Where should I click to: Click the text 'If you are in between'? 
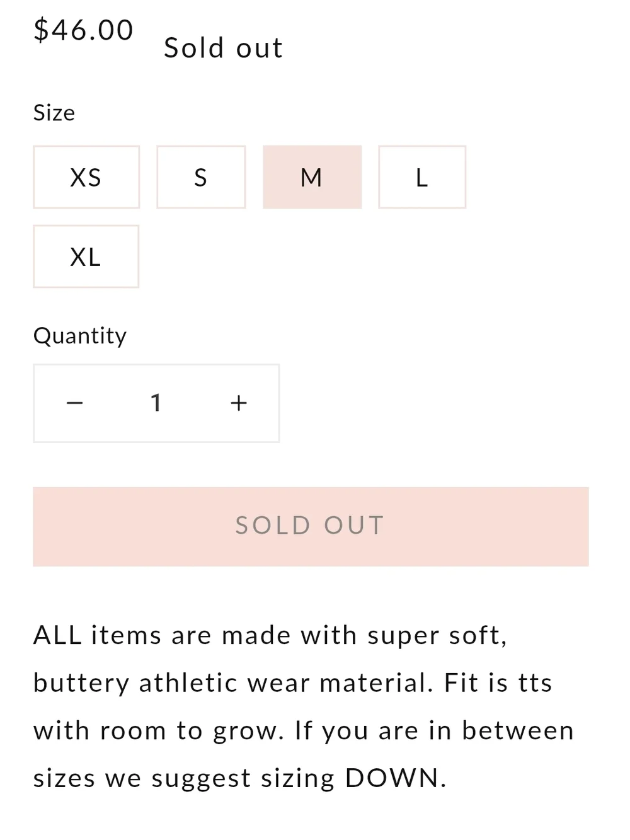coord(435,731)
